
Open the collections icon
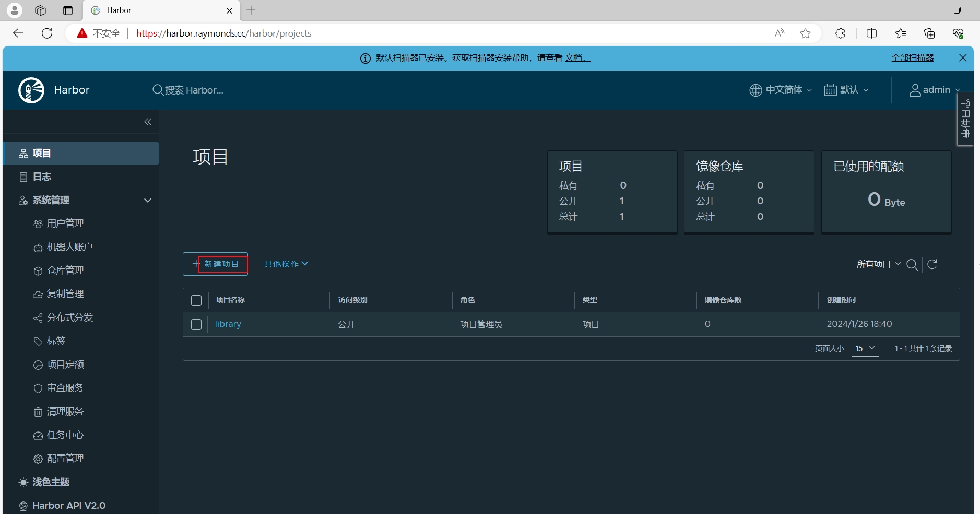(x=929, y=33)
